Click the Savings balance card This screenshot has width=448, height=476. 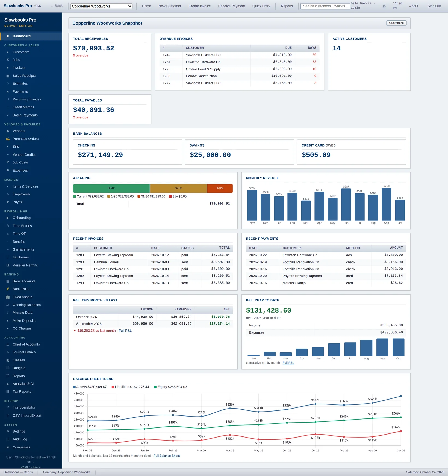point(239,152)
